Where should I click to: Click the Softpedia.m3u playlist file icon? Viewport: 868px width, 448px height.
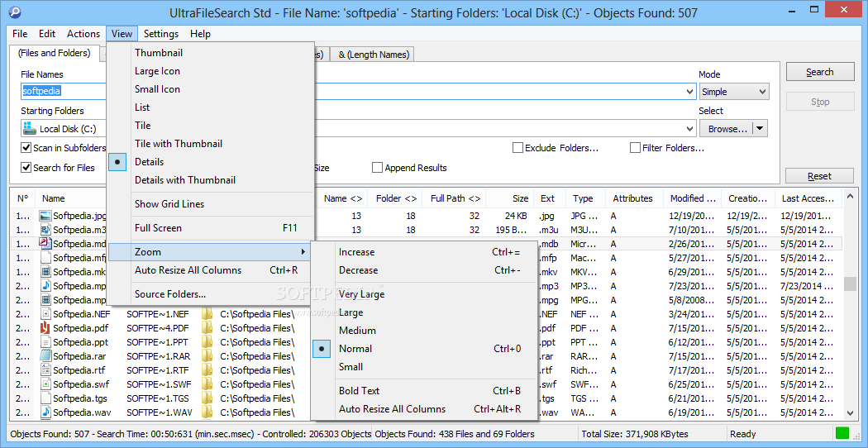coord(45,229)
